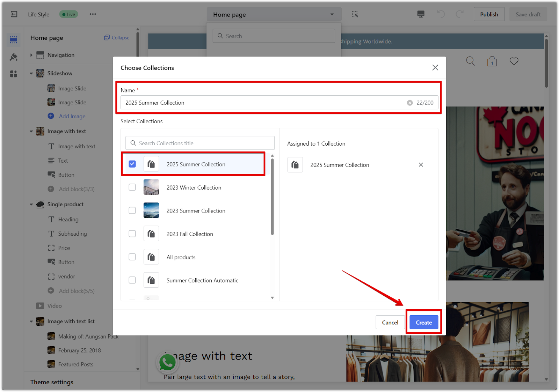This screenshot has width=559, height=392.
Task: Click the Cancel button
Action: (x=390, y=323)
